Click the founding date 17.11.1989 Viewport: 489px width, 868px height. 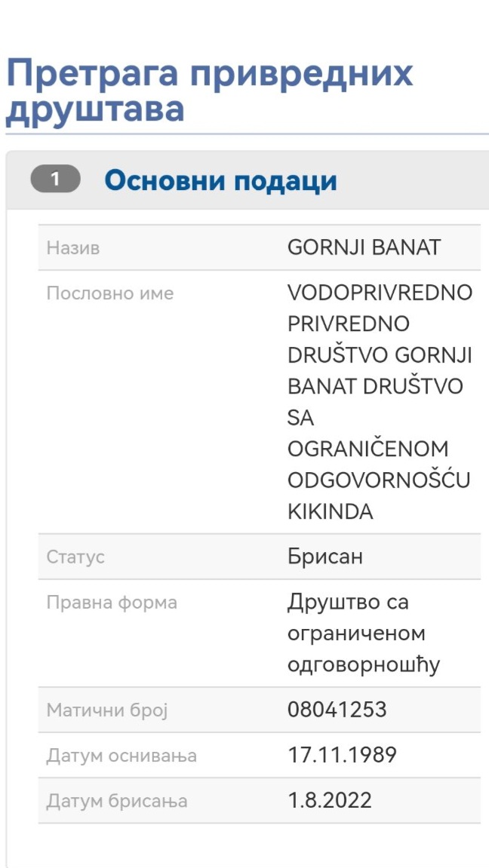(342, 755)
